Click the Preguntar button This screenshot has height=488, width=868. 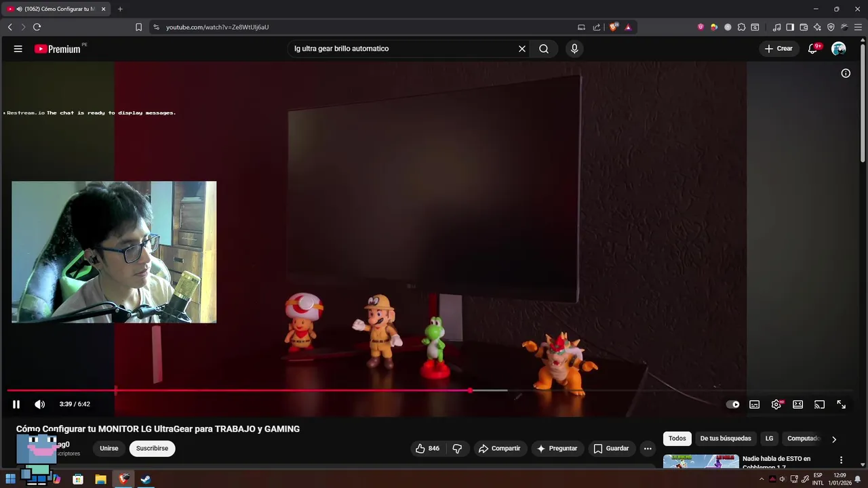(x=557, y=449)
